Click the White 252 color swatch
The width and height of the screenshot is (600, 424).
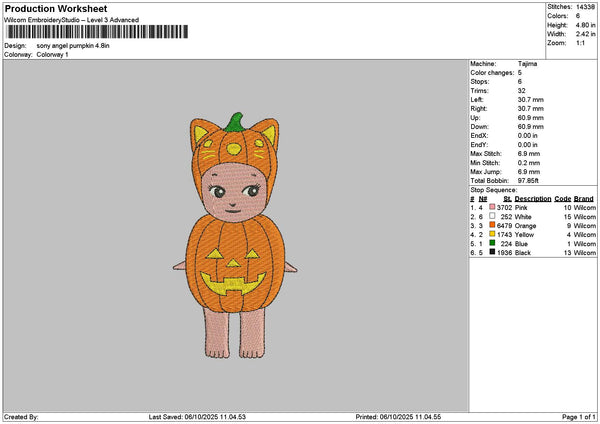click(x=492, y=216)
